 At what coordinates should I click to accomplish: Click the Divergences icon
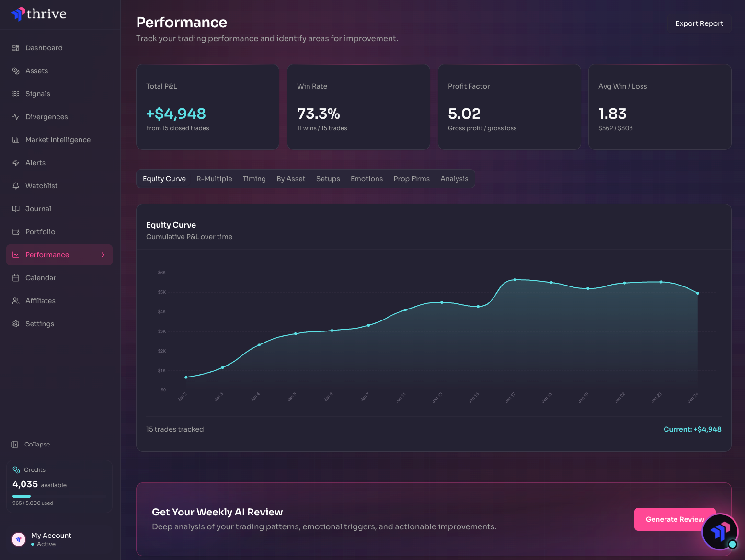pos(16,116)
